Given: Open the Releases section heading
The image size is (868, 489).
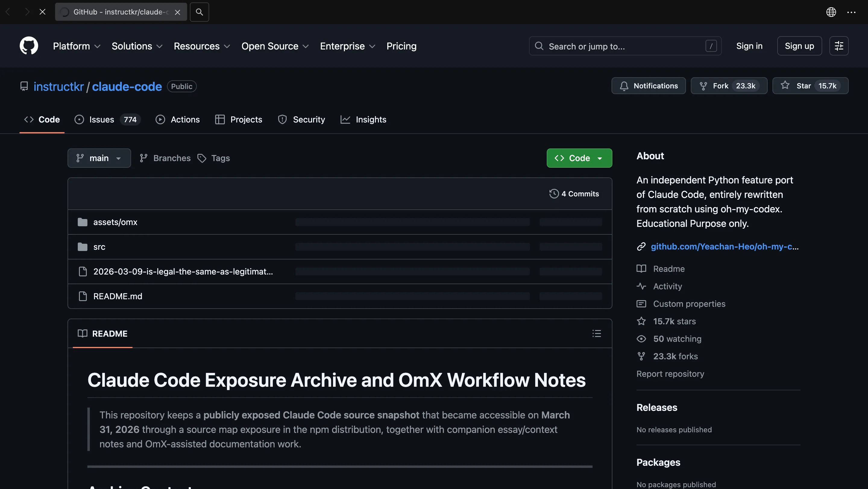Looking at the screenshot, I should 657,408.
